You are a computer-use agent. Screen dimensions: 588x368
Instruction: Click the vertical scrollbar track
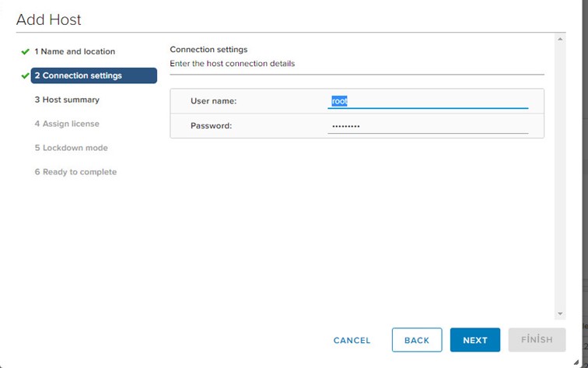tap(560, 177)
